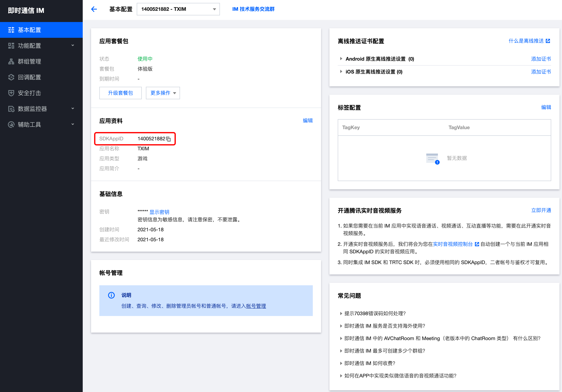Click the 升级套餐包 button
The width and height of the screenshot is (562, 392).
120,93
